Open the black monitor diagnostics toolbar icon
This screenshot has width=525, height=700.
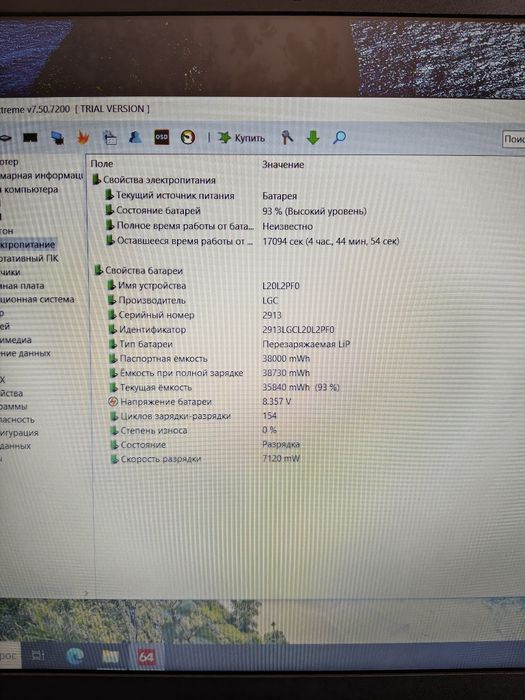(30, 138)
